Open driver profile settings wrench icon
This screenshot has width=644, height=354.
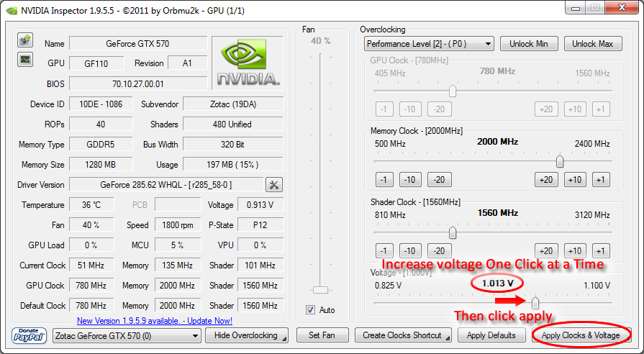coord(274,185)
